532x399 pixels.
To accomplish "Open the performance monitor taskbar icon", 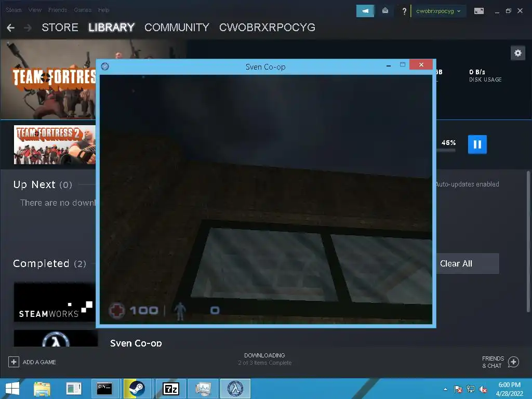I will [203, 389].
